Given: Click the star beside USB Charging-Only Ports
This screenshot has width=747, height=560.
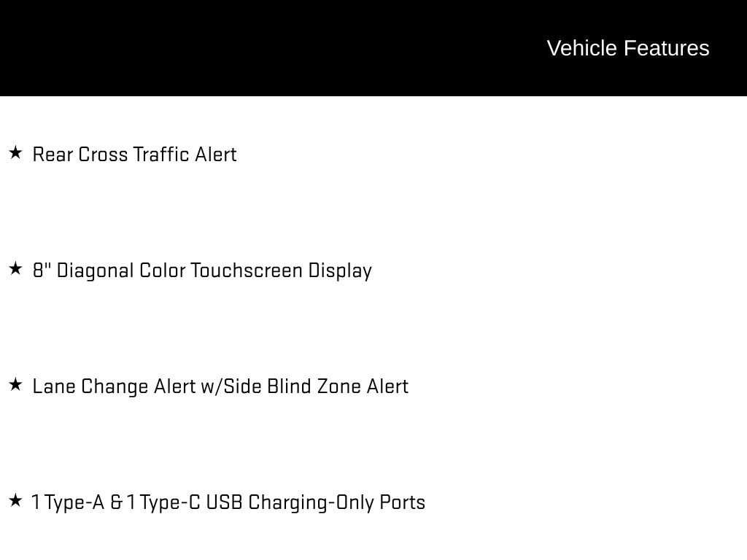Looking at the screenshot, I should coord(15,501).
